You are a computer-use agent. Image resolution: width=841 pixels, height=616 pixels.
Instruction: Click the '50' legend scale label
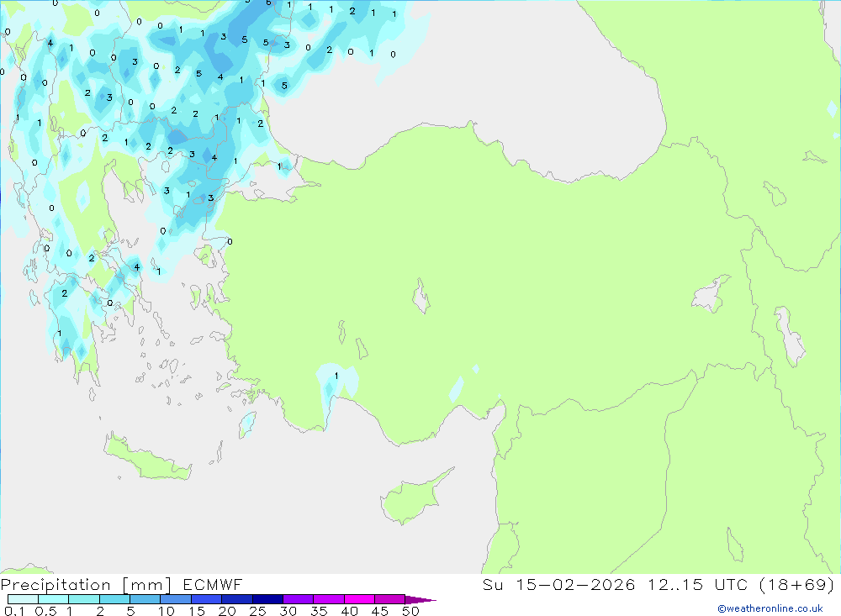pos(410,611)
